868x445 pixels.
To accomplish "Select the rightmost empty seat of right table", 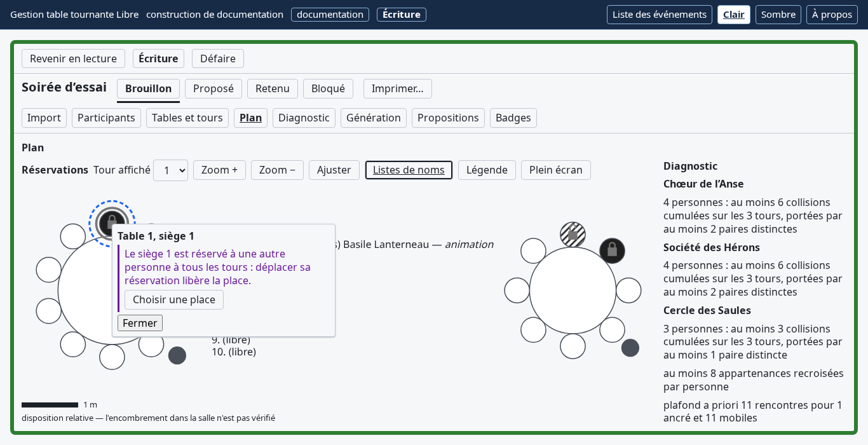I will [x=628, y=291].
